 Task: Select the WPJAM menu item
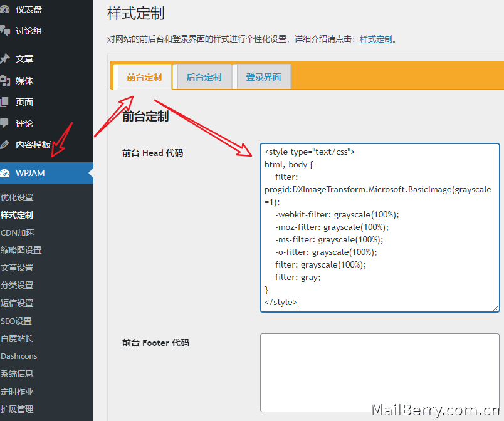pyautogui.click(x=46, y=173)
